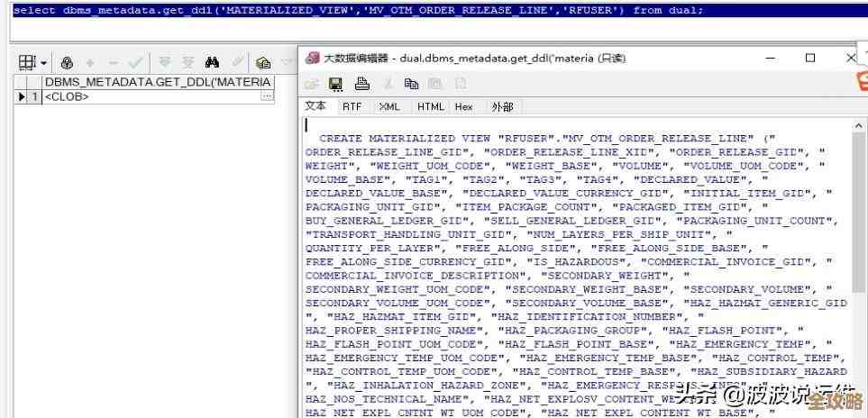
Task: Click the highlighted select statement in SQL editor
Action: [x=358, y=11]
